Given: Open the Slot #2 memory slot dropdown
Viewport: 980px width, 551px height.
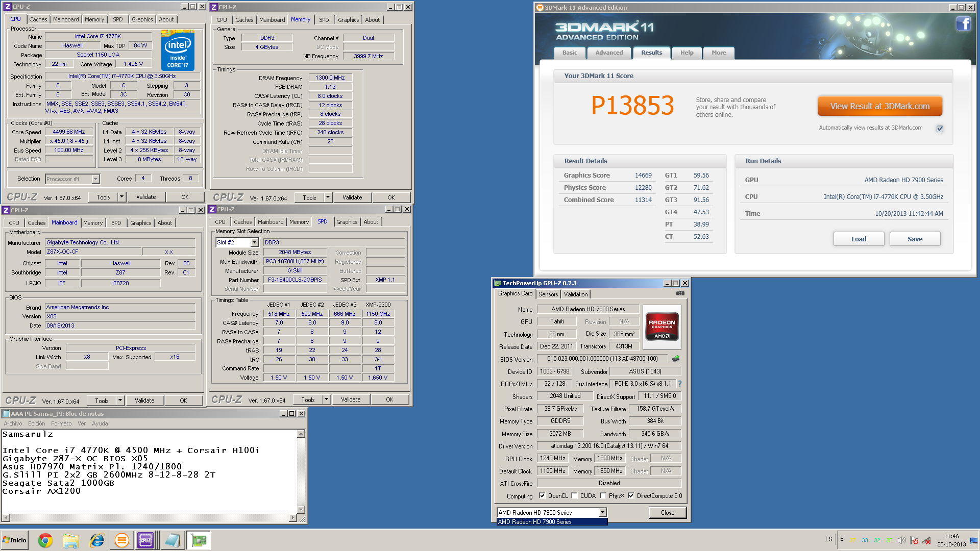Looking at the screenshot, I should click(x=254, y=242).
